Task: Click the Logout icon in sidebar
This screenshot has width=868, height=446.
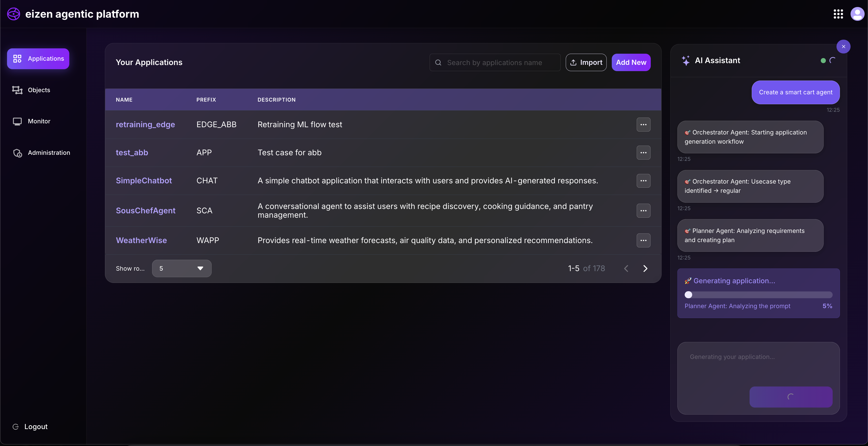Action: [x=15, y=426]
